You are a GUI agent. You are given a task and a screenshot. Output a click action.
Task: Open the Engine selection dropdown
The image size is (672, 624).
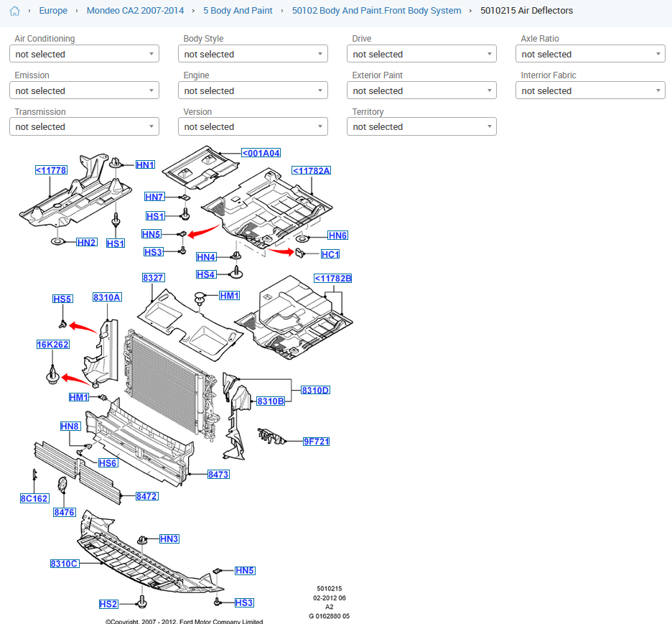coord(253,90)
